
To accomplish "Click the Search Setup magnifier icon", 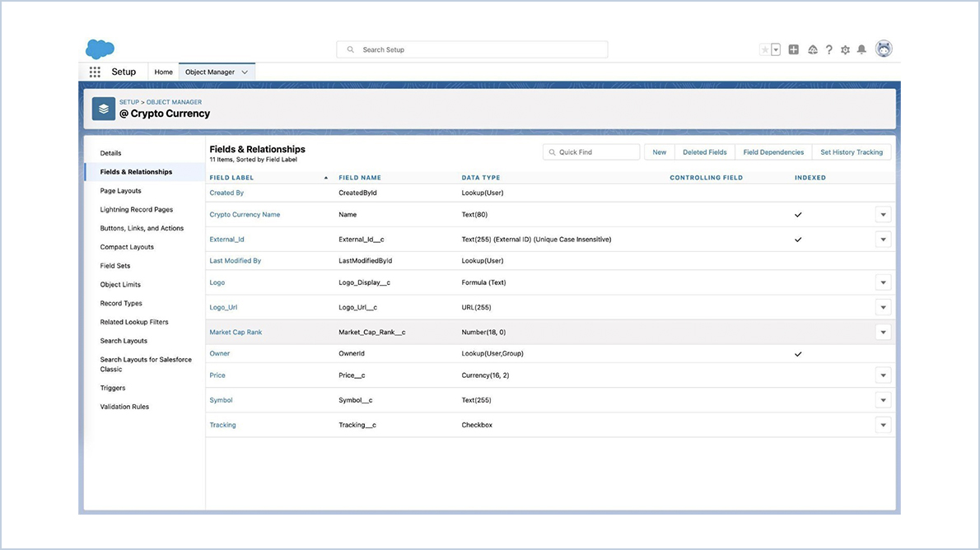I will coord(348,49).
